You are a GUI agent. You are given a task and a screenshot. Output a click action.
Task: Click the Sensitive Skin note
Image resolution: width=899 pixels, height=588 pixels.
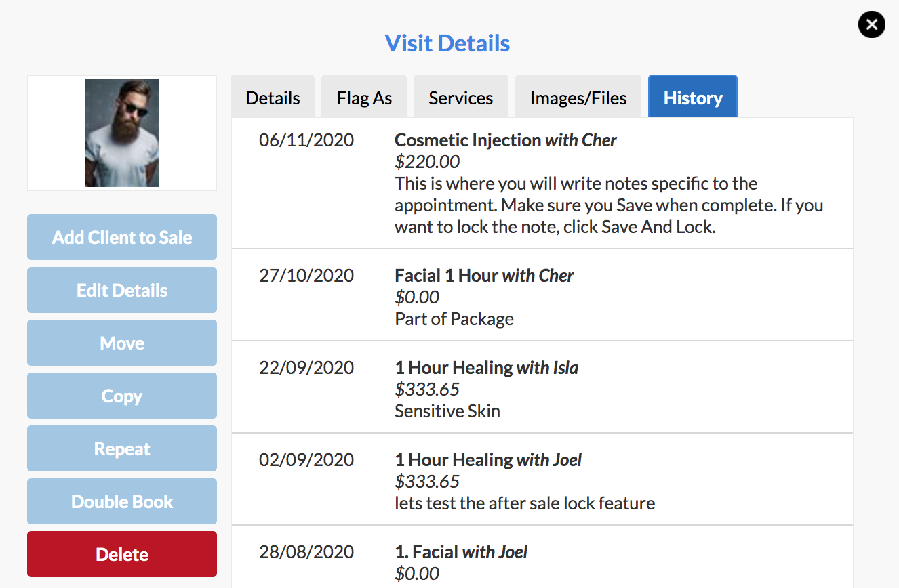[447, 411]
